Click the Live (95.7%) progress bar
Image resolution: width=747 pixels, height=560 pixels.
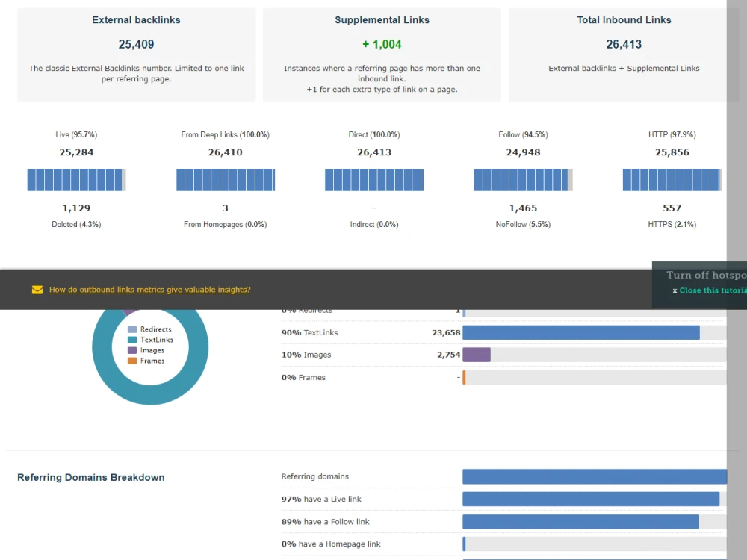pos(76,180)
